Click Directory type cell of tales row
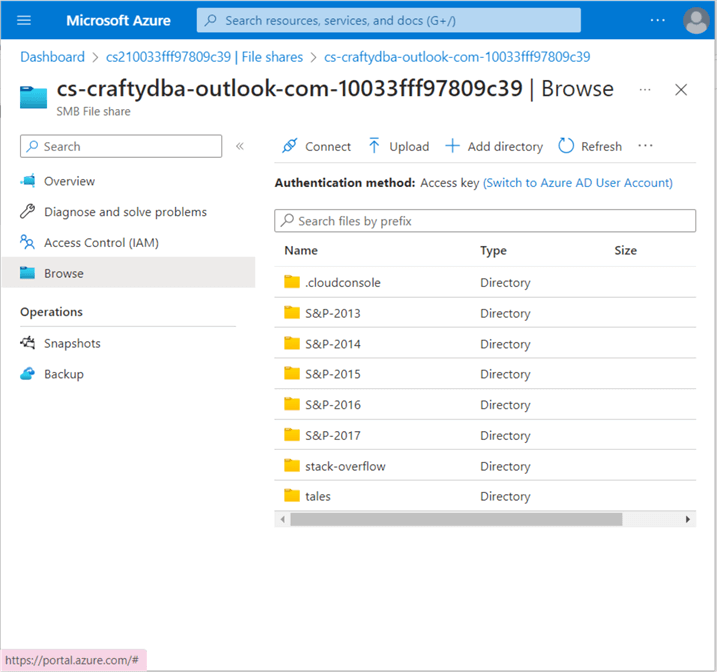This screenshot has height=672, width=717. click(505, 496)
